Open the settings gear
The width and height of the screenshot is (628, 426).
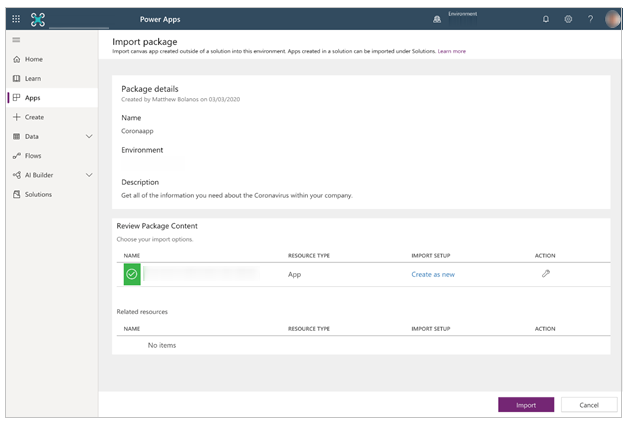tap(568, 19)
